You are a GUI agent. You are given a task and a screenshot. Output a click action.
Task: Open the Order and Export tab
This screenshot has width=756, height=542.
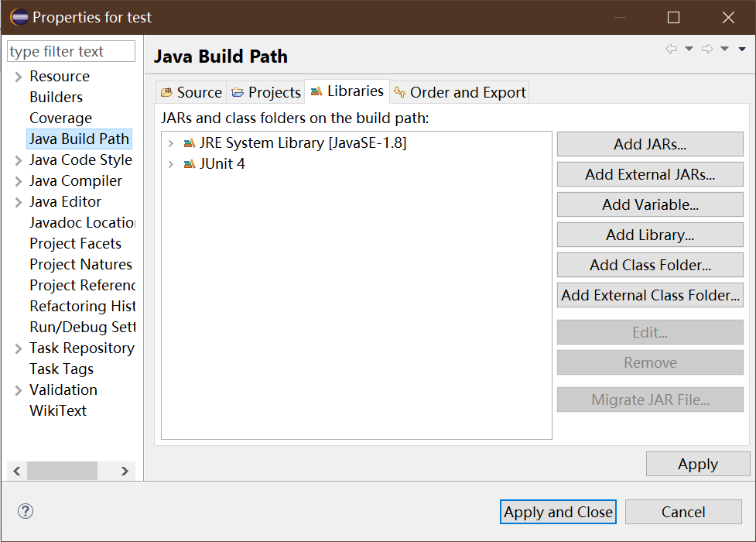(x=460, y=92)
